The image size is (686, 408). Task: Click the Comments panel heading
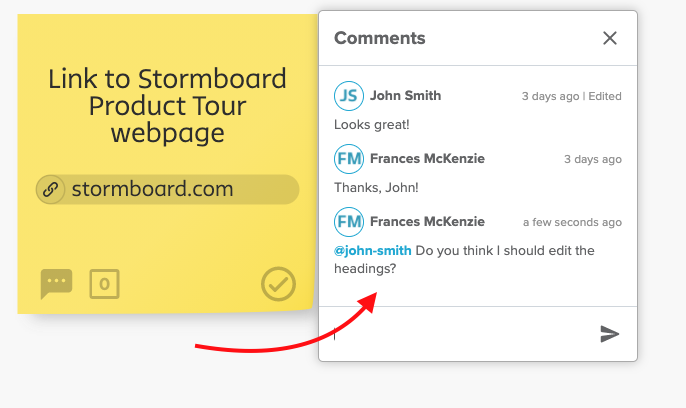pos(380,38)
